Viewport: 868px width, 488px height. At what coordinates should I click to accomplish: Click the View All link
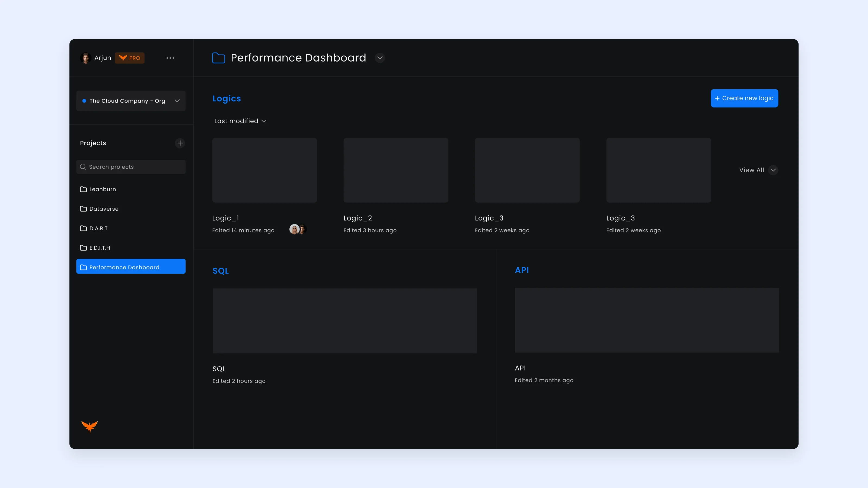click(751, 170)
